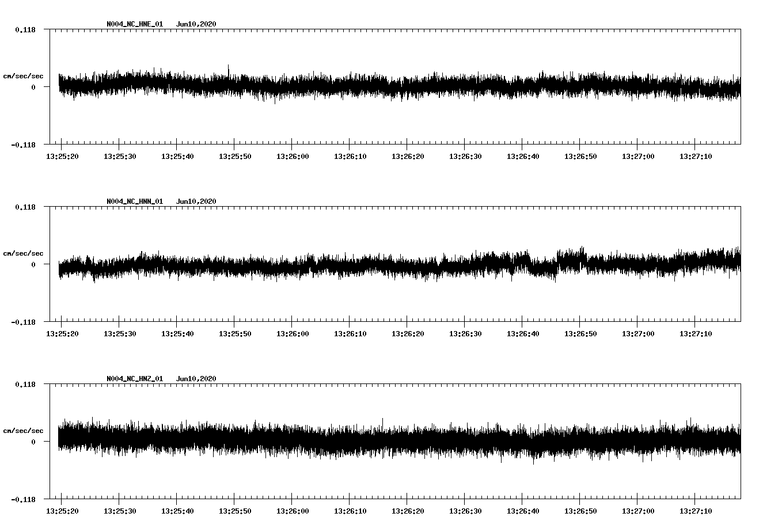Viewport: 782px width, 532px height.
Task: Click the Jun10,2020 date on HNN plot
Action: tap(196, 202)
